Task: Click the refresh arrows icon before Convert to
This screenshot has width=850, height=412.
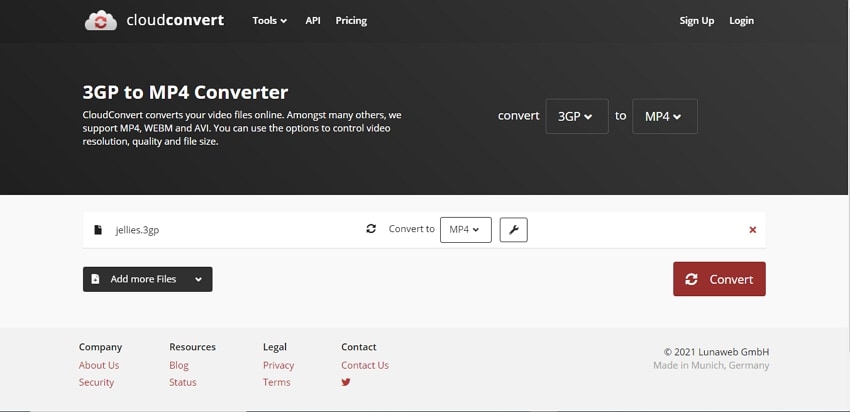Action: click(x=371, y=229)
